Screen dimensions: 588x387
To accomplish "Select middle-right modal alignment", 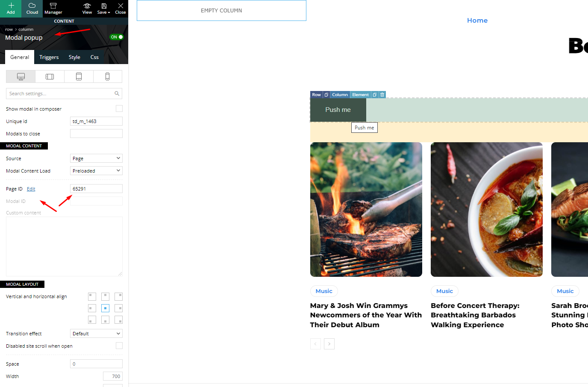I will click(118, 308).
